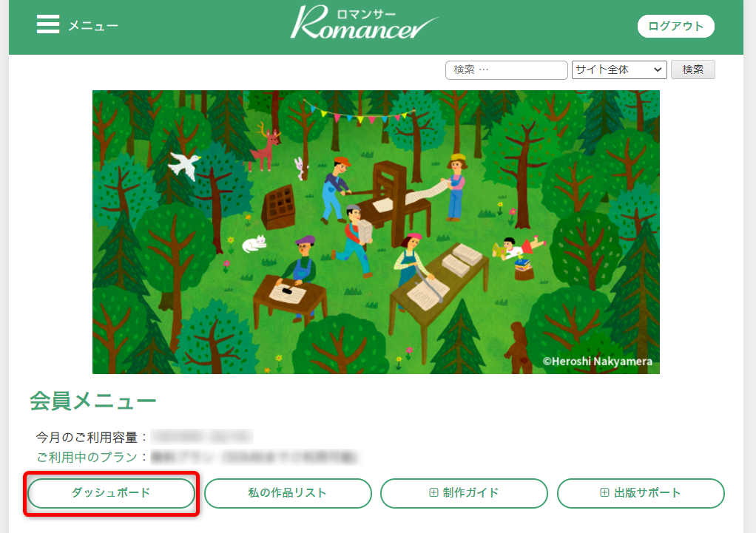
Task: Click the メニュー label in header
Action: pos(93,26)
